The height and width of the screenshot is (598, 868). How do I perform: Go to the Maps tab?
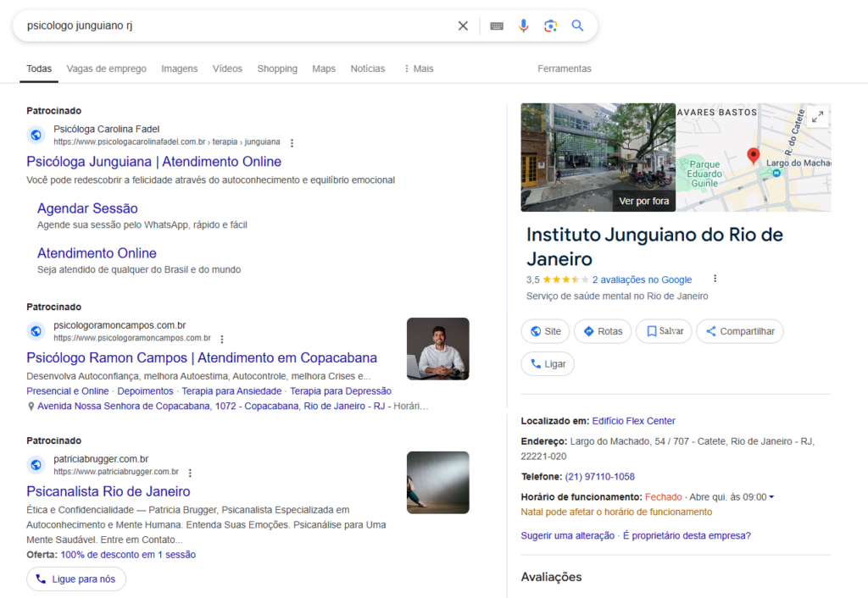(x=323, y=69)
